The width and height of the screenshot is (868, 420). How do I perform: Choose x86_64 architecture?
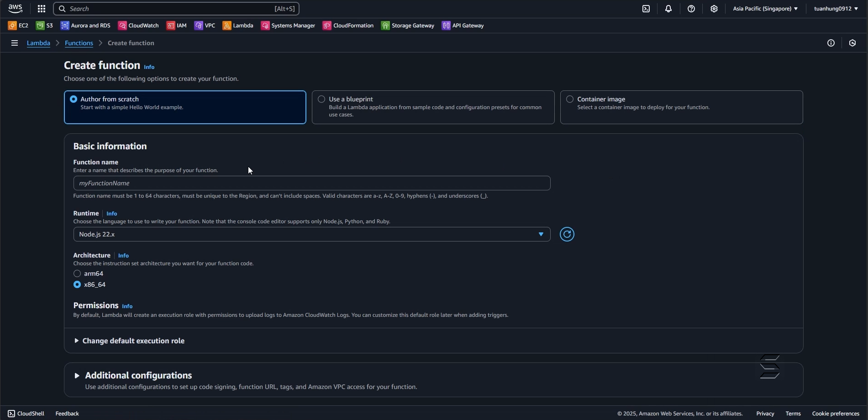[x=77, y=284]
